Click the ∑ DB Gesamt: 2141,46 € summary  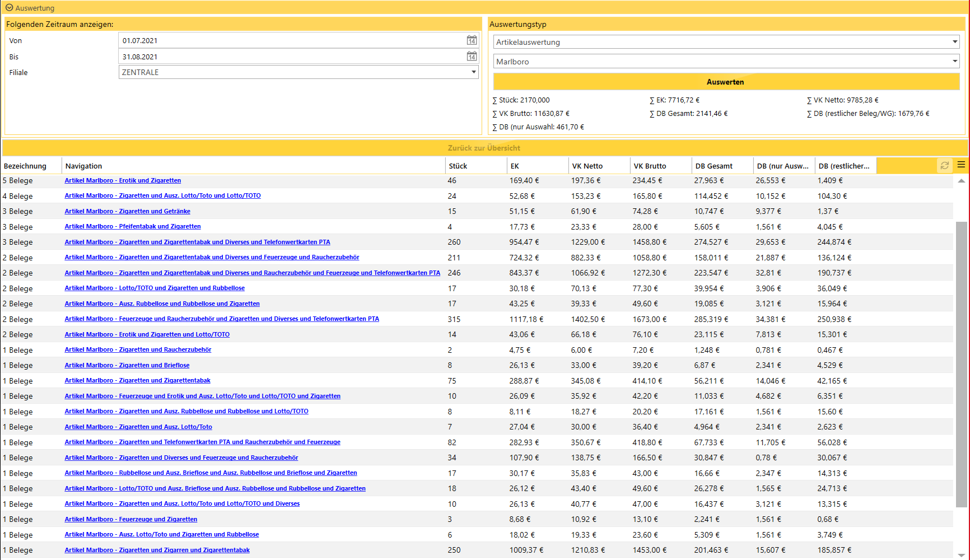(x=689, y=113)
